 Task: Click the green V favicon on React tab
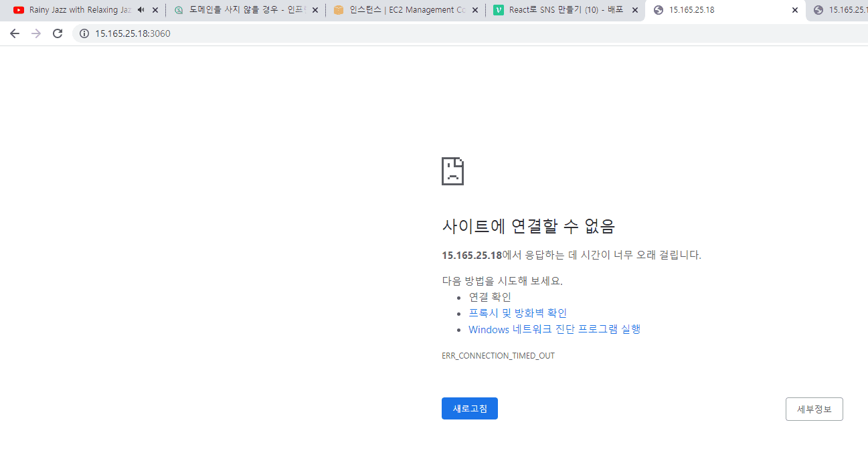coord(499,10)
